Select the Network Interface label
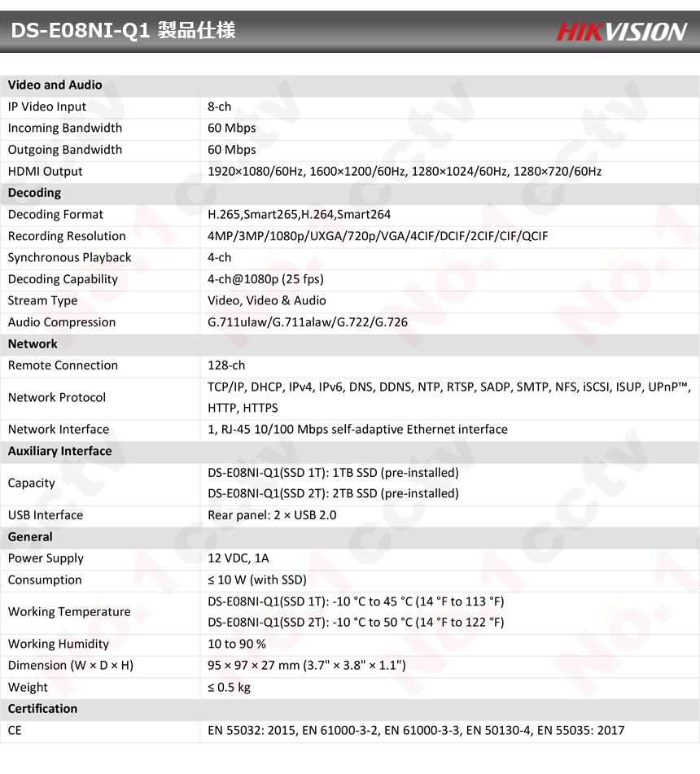 pyautogui.click(x=59, y=430)
